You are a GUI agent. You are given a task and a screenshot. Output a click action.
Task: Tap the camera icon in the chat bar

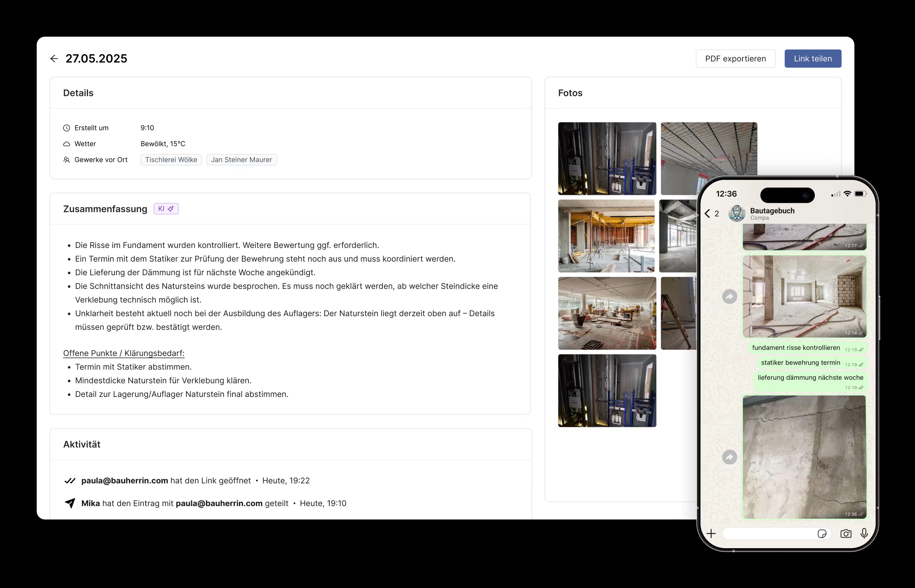tap(846, 534)
